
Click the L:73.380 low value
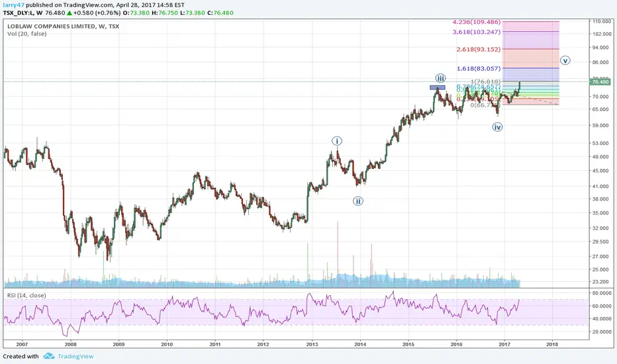click(x=193, y=13)
